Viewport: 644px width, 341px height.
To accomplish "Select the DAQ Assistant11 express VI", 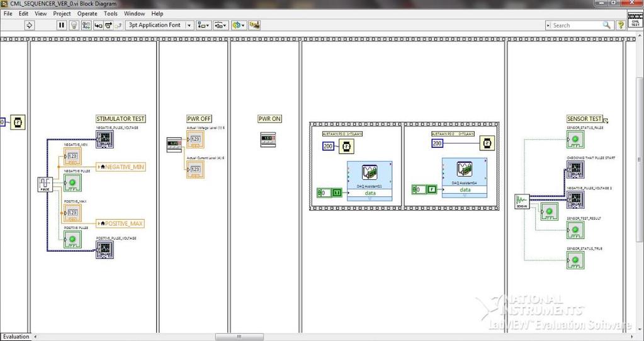I will (370, 181).
